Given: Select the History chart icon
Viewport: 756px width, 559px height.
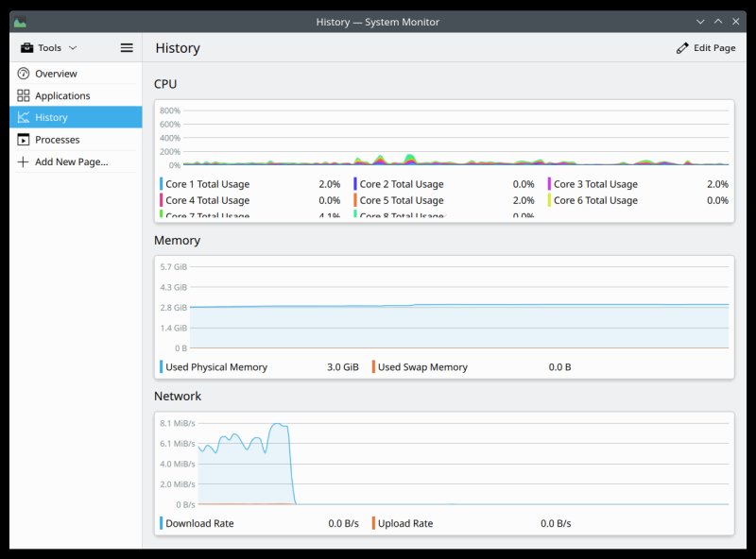Looking at the screenshot, I should [24, 117].
